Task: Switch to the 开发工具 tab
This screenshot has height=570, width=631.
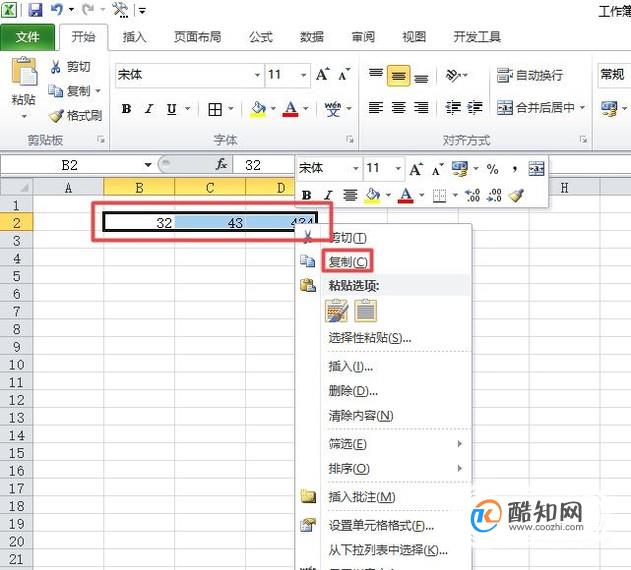Action: pyautogui.click(x=477, y=37)
